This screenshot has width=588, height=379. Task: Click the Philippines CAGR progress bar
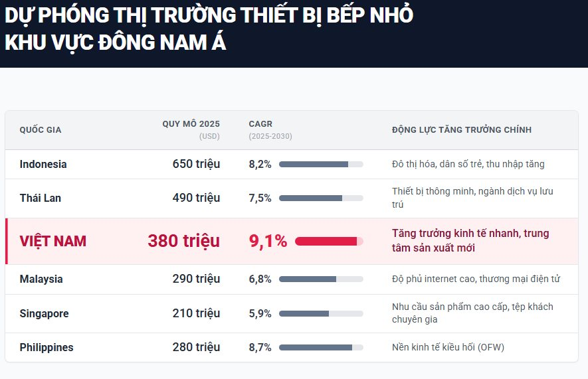[x=321, y=347]
